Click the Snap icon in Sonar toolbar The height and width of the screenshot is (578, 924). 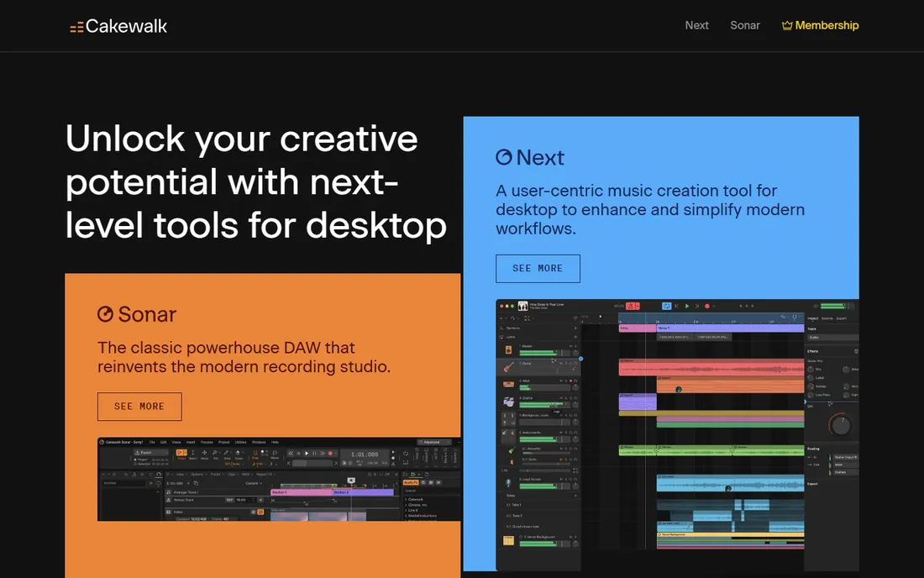coord(255,453)
